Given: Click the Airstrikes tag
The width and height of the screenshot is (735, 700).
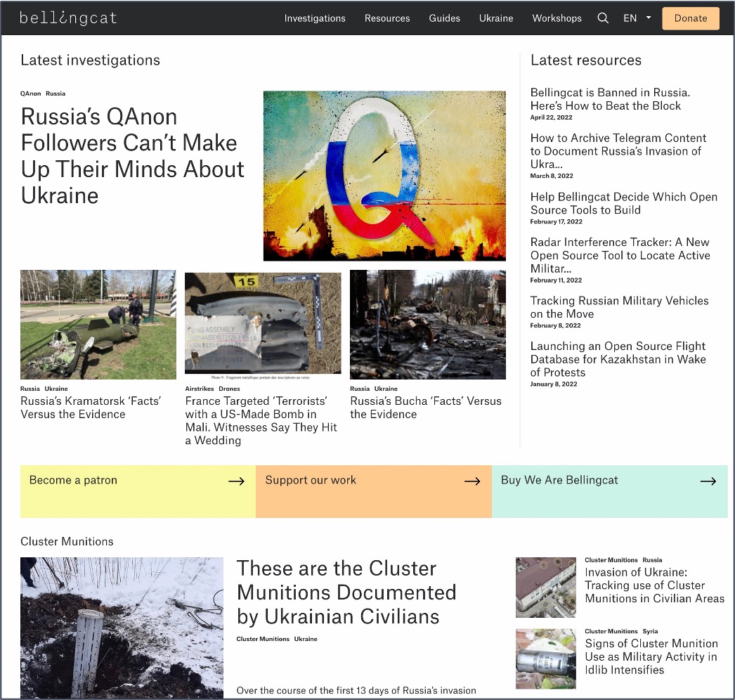Looking at the screenshot, I should tap(200, 389).
